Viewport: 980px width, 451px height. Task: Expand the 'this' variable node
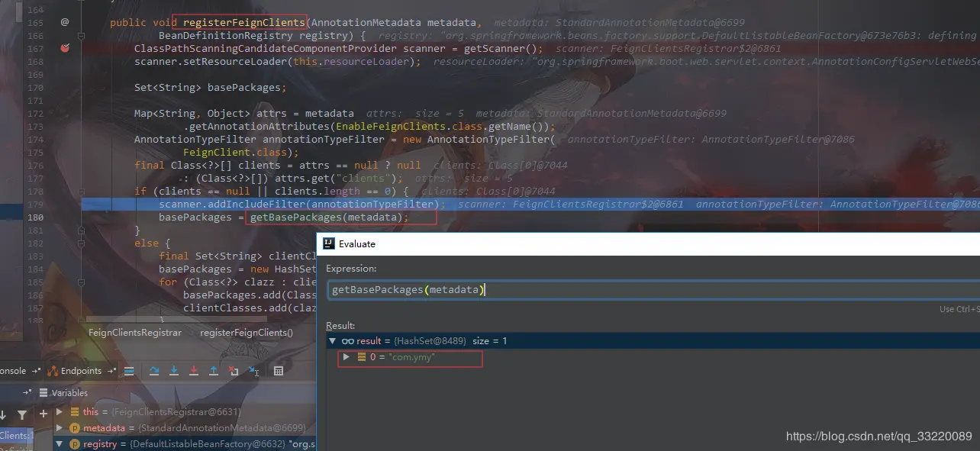pos(60,412)
